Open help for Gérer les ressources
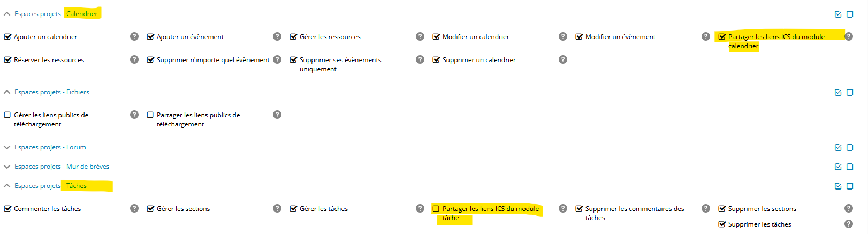The image size is (868, 234). [420, 36]
